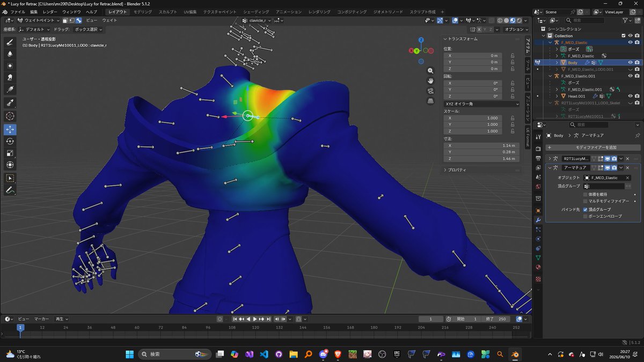Select the Scale tool in toolbar

click(10, 153)
